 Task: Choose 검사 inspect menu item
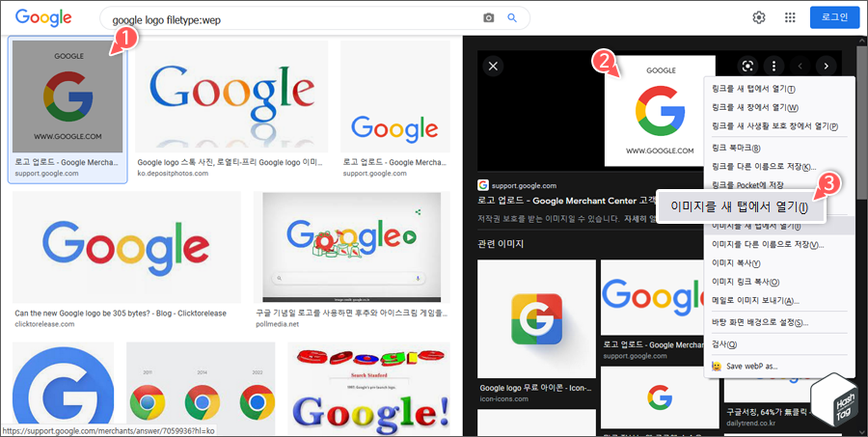[x=780, y=344]
